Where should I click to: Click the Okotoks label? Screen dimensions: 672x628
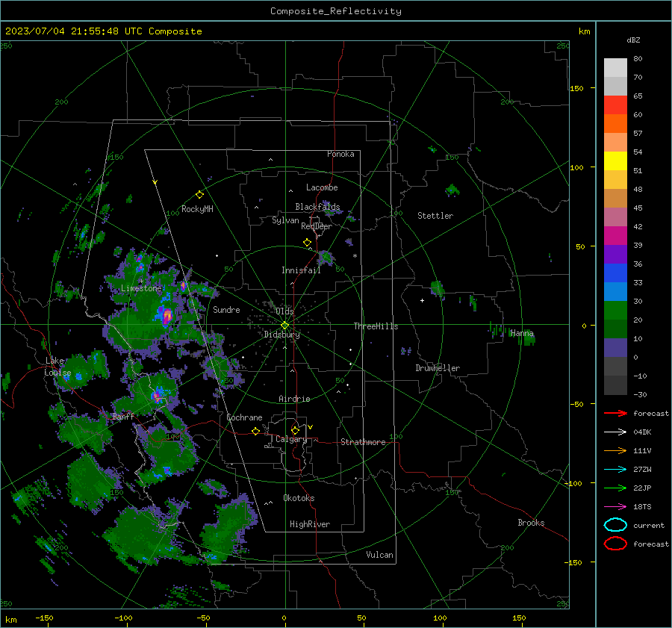coord(299,498)
